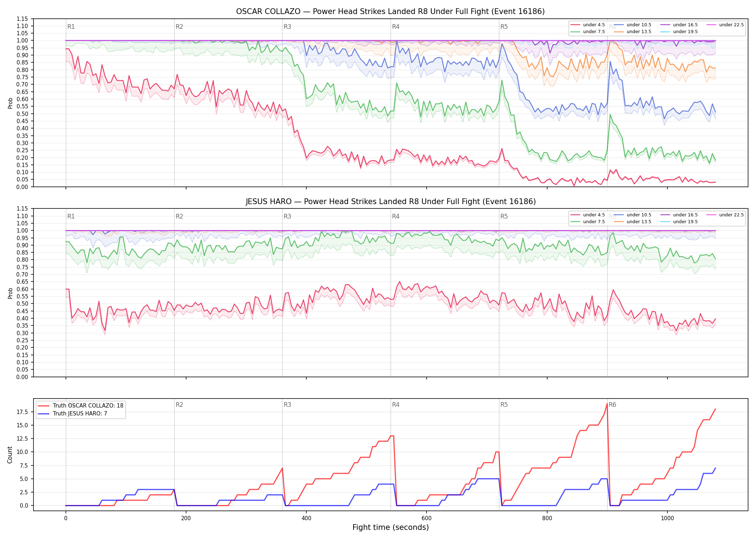Image resolution: width=756 pixels, height=540 pixels.
Task: Click 'under 7.5' legend entry in Collazo chart
Action: tap(588, 32)
